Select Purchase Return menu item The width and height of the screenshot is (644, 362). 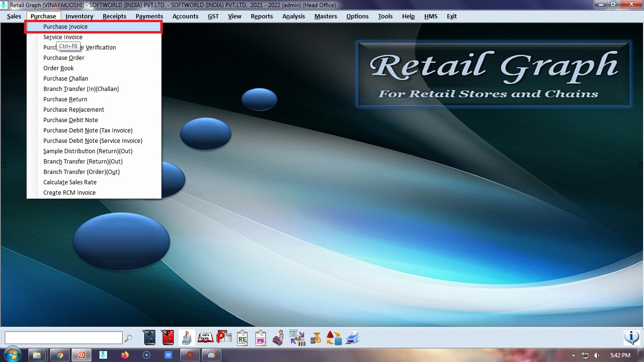[x=94, y=99]
